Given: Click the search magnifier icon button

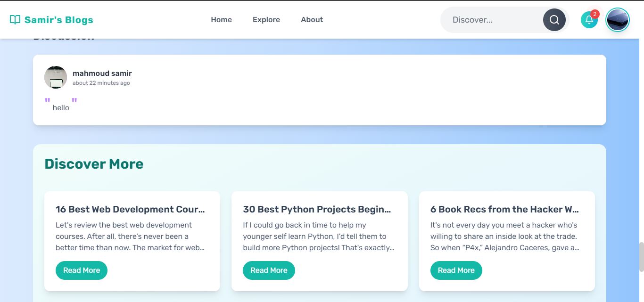Looking at the screenshot, I should point(554,20).
